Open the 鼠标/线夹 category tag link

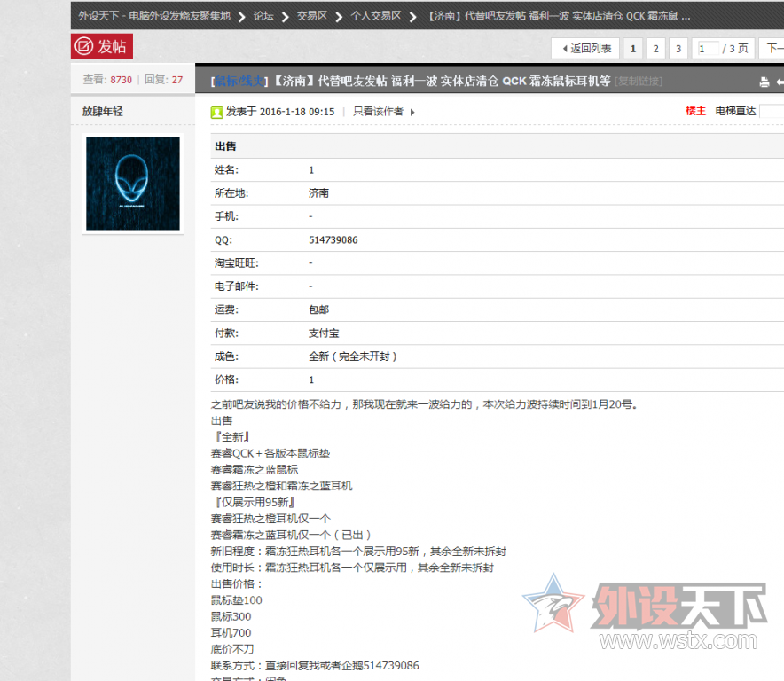[239, 81]
